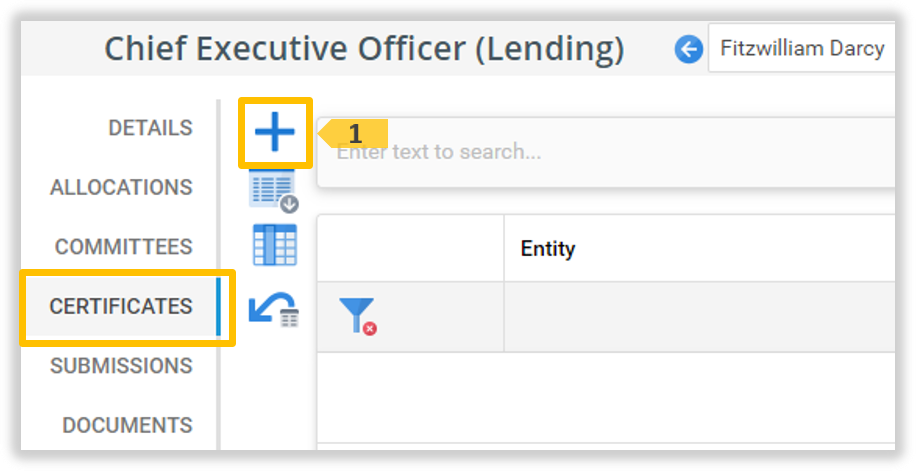Click the blue plus add certificate icon
The width and height of the screenshot is (916, 471).
(275, 132)
